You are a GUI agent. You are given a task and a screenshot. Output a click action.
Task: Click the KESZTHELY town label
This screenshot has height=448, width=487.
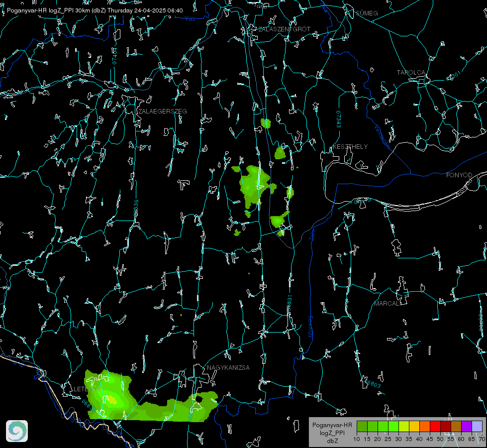pyautogui.click(x=350, y=147)
